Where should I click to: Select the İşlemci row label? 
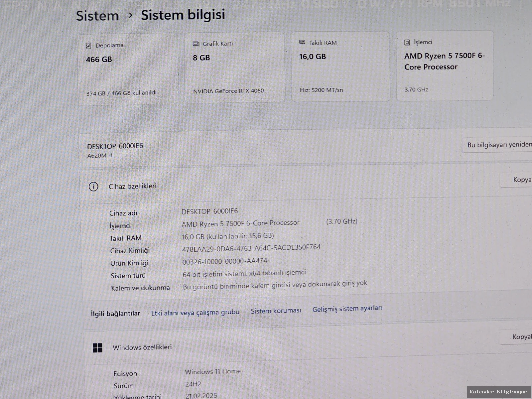pyautogui.click(x=120, y=226)
